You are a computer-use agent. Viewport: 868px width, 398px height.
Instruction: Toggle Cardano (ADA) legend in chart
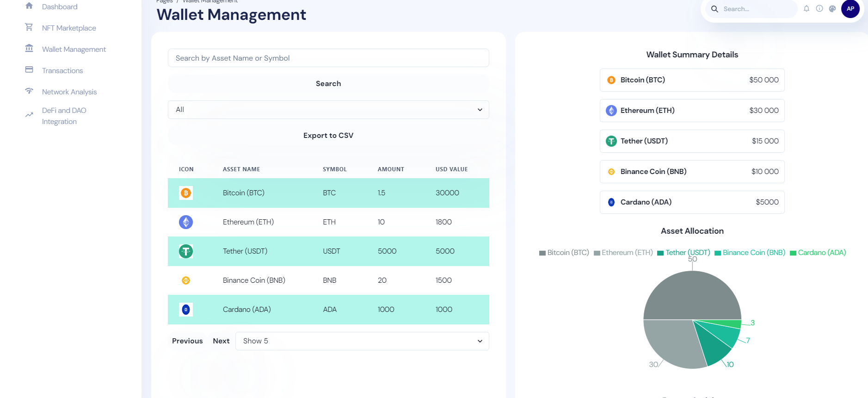[818, 253]
